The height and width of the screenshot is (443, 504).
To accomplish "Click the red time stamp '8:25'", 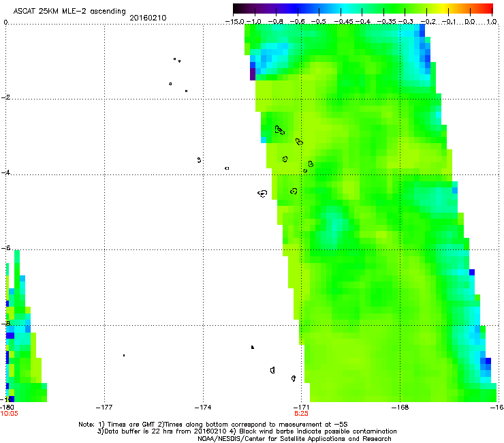I will [x=301, y=414].
